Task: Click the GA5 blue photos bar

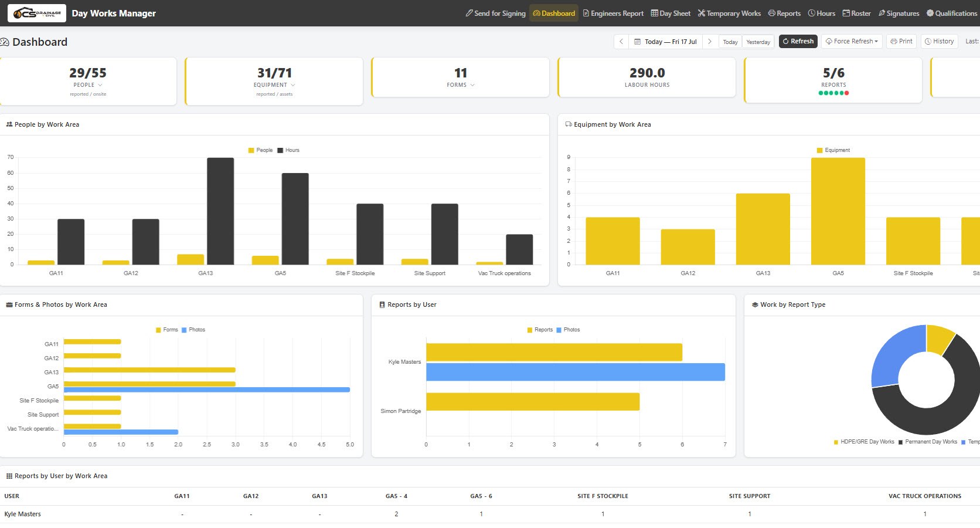Action: (x=207, y=390)
